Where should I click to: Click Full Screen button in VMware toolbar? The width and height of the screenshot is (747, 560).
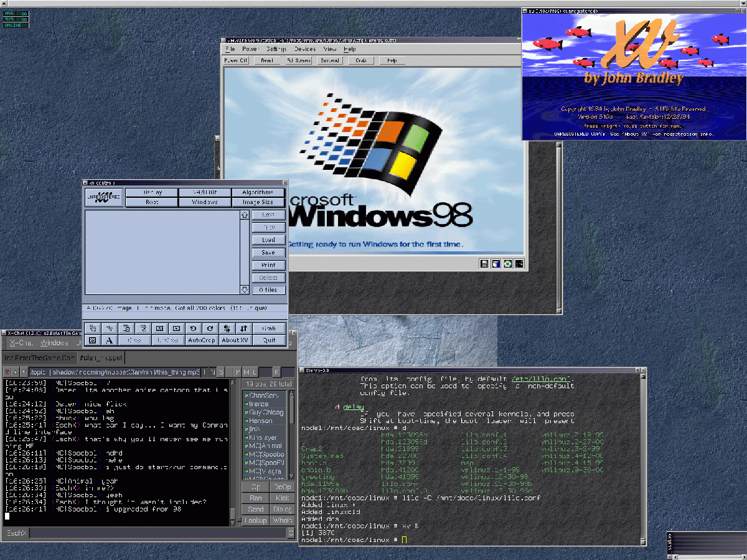tap(299, 60)
